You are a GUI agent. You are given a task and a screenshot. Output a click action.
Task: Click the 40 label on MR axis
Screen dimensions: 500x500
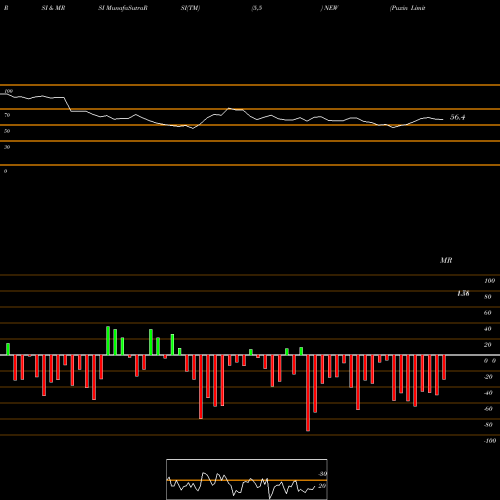click(x=488, y=329)
